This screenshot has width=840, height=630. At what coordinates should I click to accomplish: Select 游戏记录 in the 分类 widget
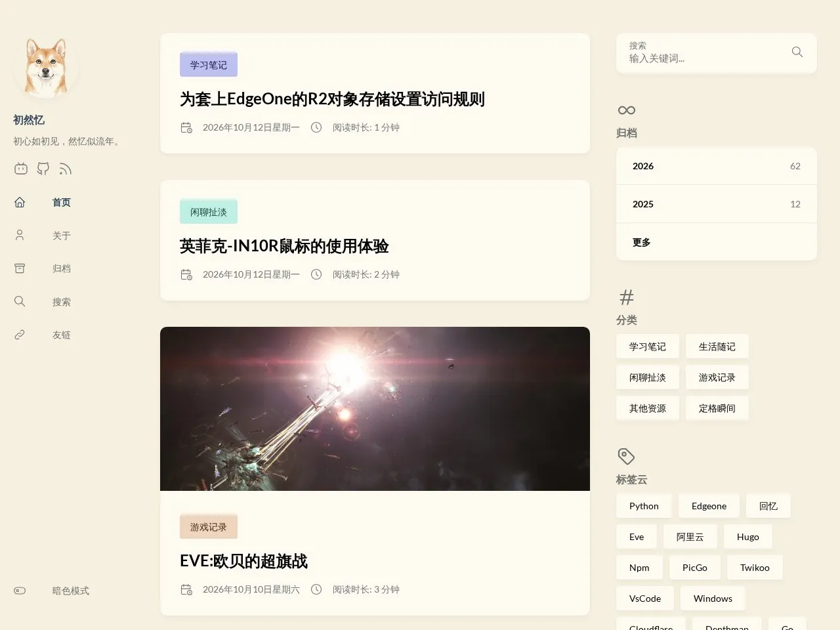(717, 377)
